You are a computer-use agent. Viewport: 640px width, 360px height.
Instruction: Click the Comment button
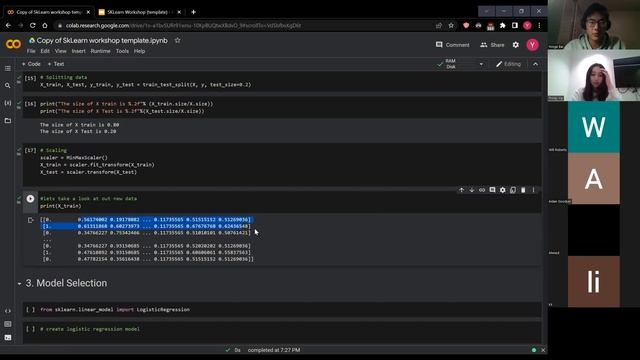[453, 45]
